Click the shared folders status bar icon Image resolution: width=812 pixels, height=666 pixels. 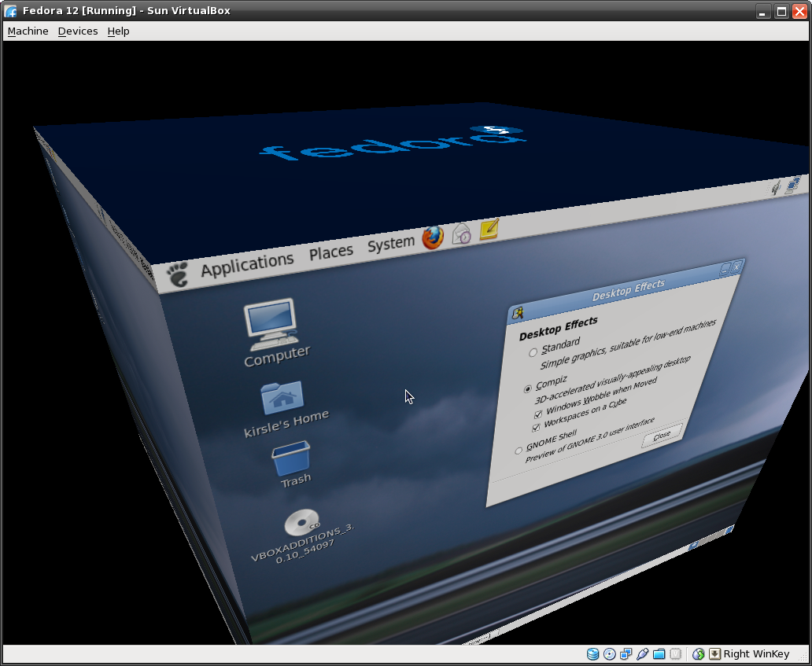coord(659,654)
